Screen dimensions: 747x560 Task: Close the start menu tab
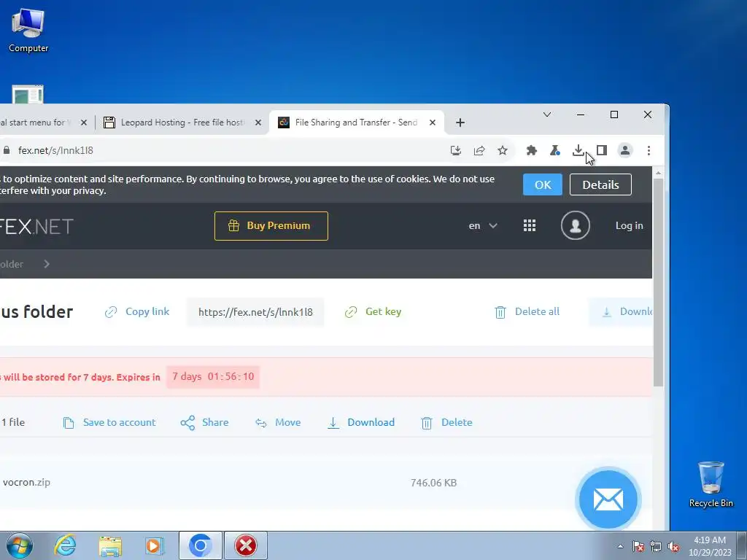[x=84, y=122]
